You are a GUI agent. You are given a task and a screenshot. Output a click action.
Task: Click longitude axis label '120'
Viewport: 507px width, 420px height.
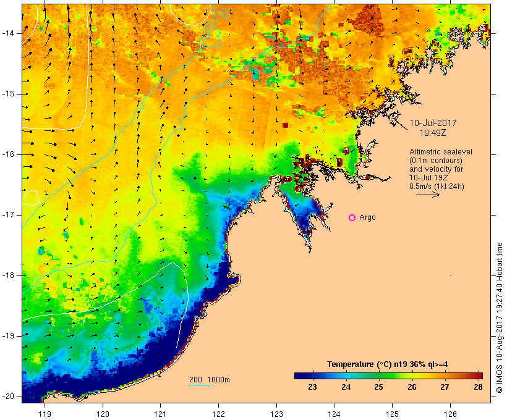click(x=103, y=414)
